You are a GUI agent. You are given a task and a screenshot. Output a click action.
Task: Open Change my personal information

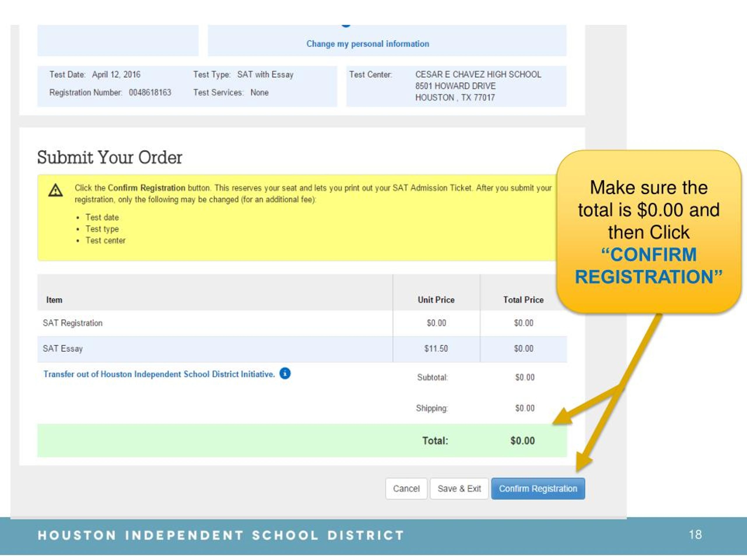click(x=368, y=43)
